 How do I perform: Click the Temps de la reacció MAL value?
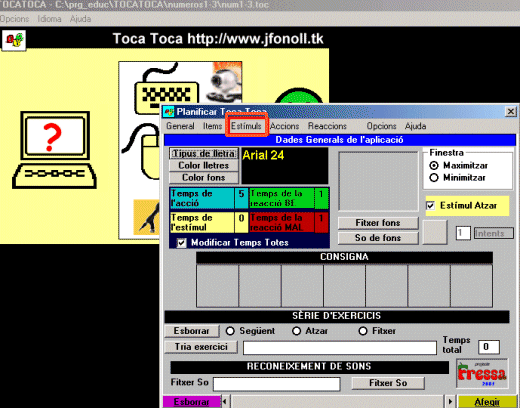tap(321, 222)
